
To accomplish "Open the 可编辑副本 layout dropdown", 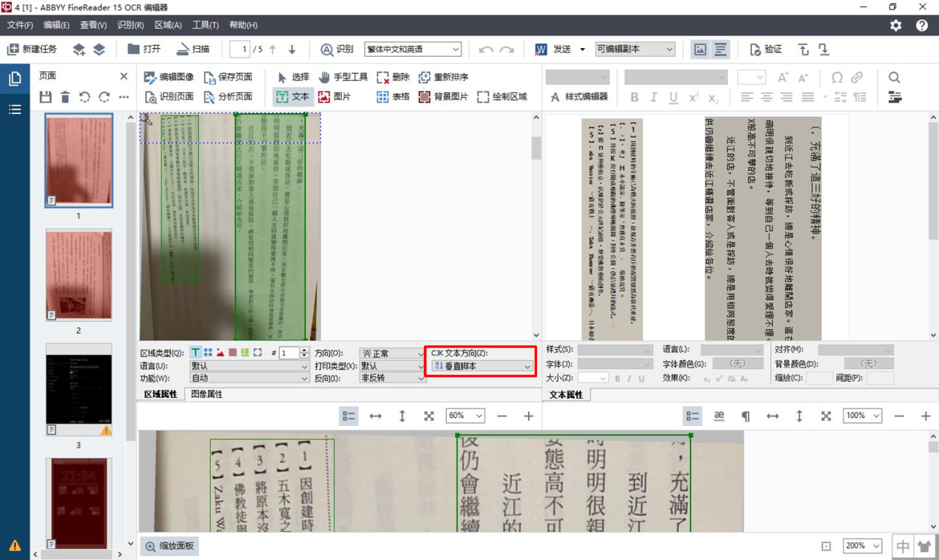I will point(635,49).
